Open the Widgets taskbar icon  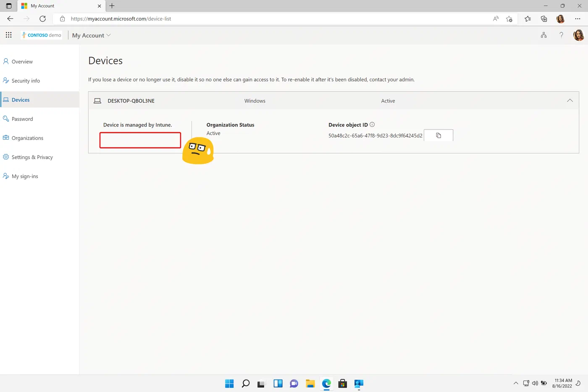(278, 383)
